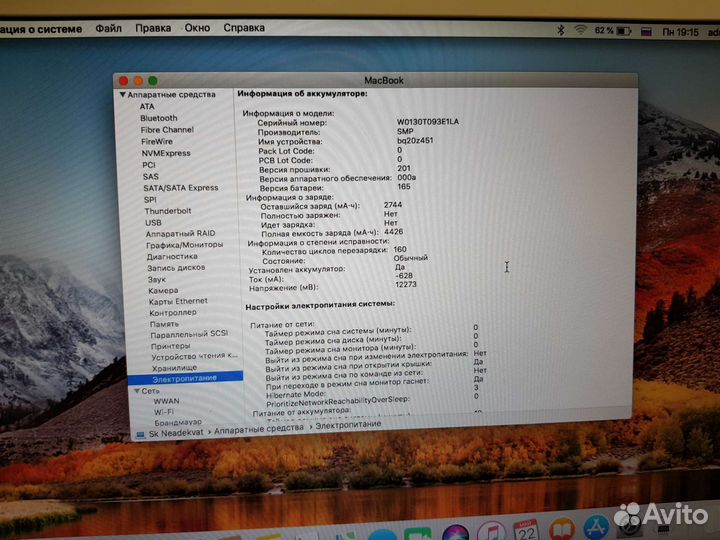Viewport: 720px width, 540px height.
Task: Open Siri from the Dock
Action: tap(456, 533)
